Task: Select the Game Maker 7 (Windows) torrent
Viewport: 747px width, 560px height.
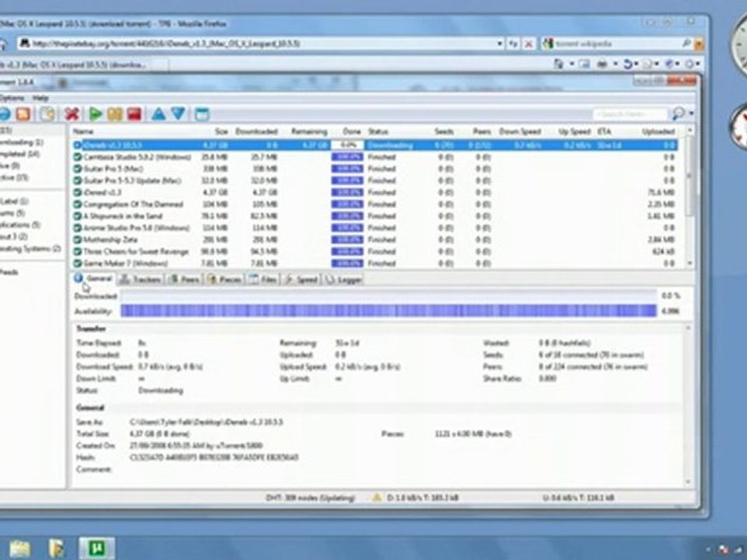Action: click(x=375, y=264)
